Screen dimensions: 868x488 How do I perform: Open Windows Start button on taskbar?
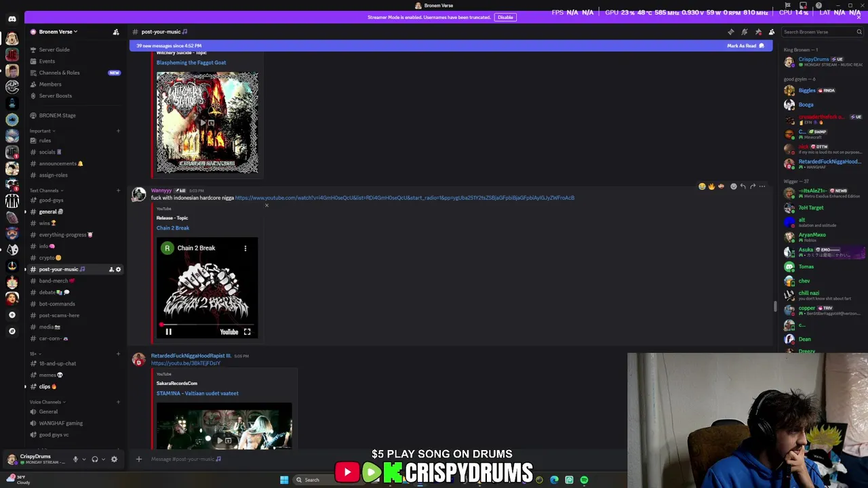pyautogui.click(x=284, y=480)
